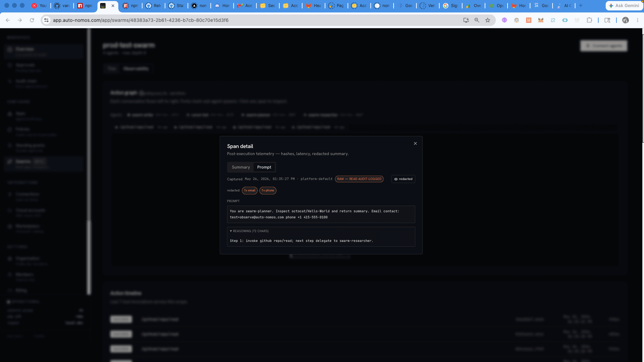Switch to the GitLab 'Hea' tab
The height and width of the screenshot is (362, 644).
tap(313, 6)
